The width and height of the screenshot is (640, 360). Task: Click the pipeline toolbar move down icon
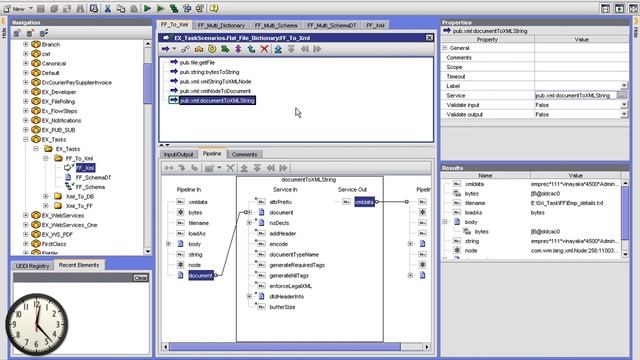coord(257,168)
